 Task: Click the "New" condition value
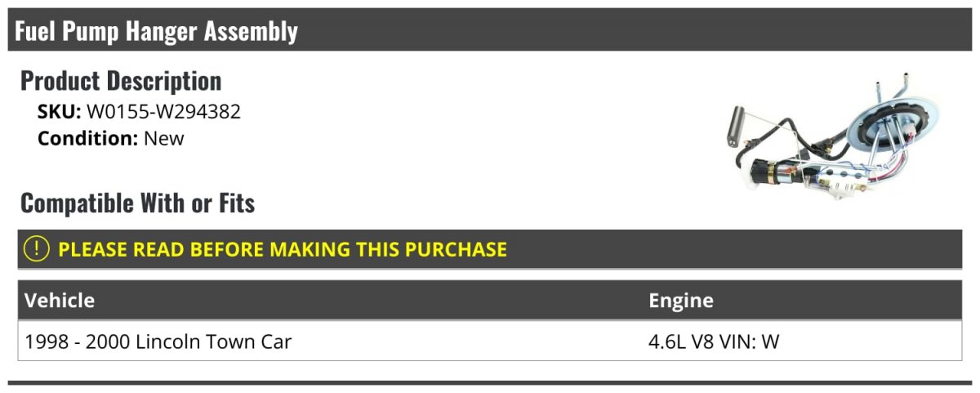tap(164, 138)
